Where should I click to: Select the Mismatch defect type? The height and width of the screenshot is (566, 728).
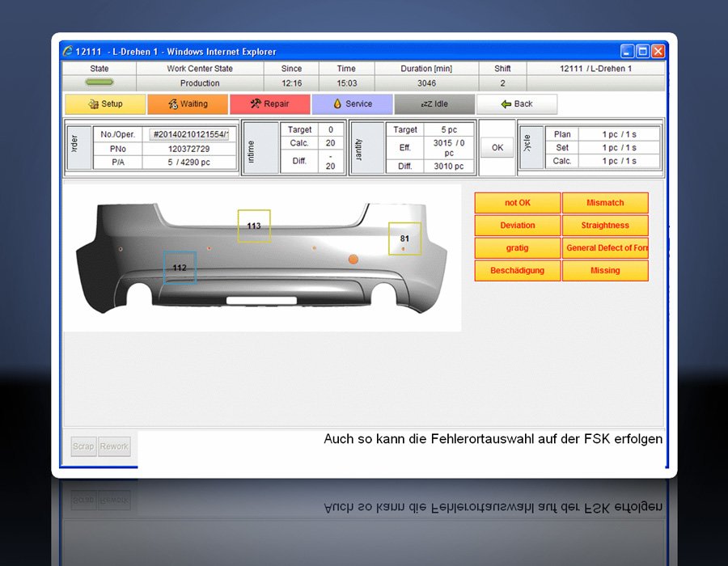tap(605, 203)
